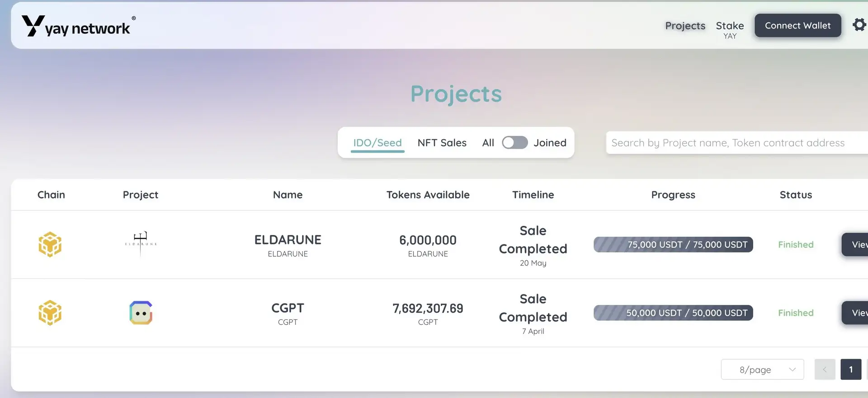The height and width of the screenshot is (398, 868).
Task: Select page 1 in pagination
Action: pyautogui.click(x=850, y=370)
